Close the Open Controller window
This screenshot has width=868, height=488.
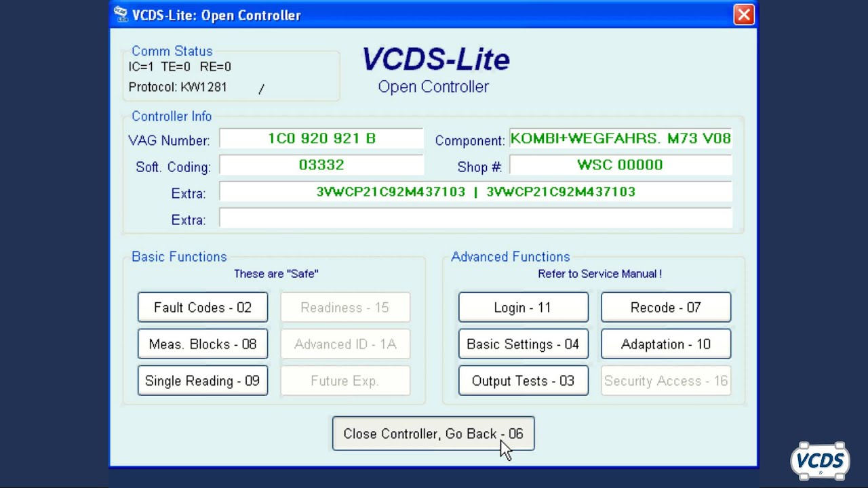[x=744, y=15]
